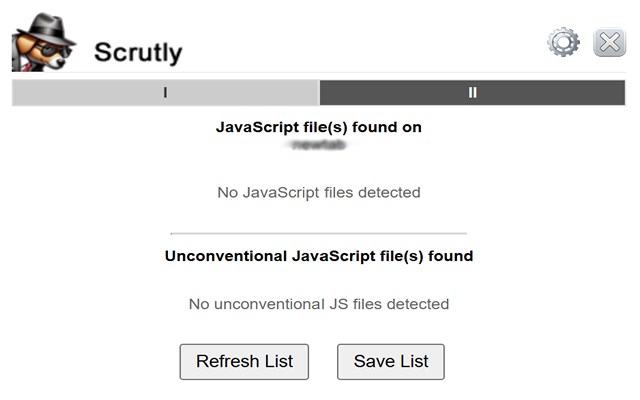Click the horizontal divider between sections
This screenshot has height=400, width=640.
(318, 233)
